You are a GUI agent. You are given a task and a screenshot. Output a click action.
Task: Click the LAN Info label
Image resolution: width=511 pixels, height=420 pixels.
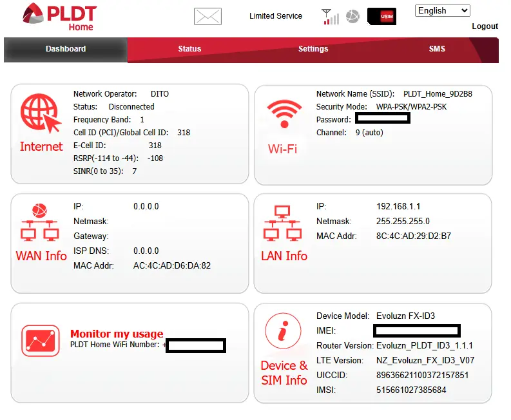click(x=284, y=256)
